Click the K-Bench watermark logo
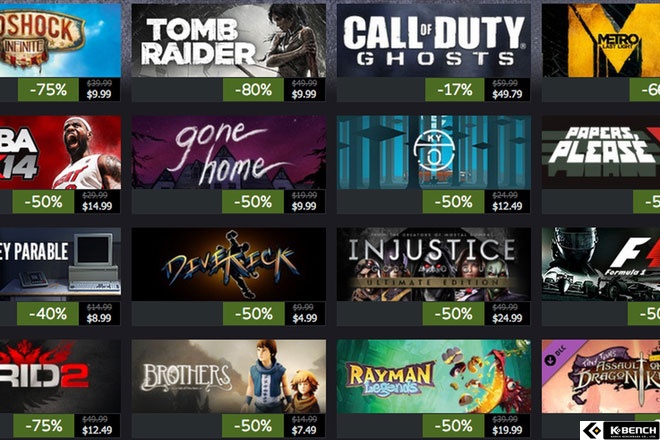This screenshot has width=660, height=440. coord(620,430)
